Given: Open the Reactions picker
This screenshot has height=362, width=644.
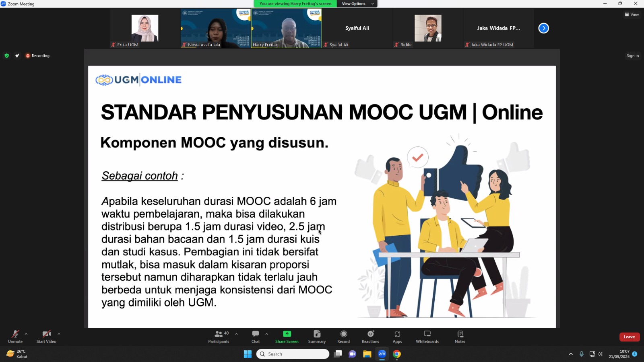Looking at the screenshot, I should (x=370, y=336).
